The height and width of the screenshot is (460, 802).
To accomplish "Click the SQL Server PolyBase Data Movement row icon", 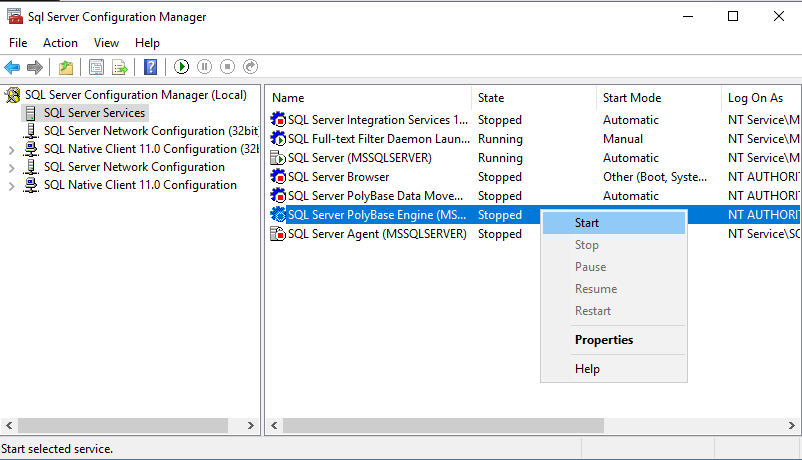I will (278, 195).
